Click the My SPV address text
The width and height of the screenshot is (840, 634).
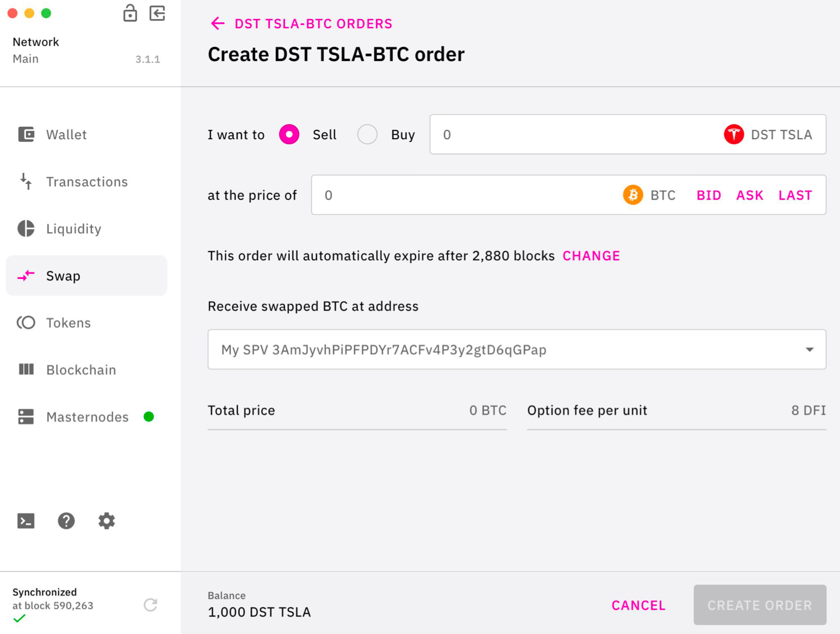[384, 350]
